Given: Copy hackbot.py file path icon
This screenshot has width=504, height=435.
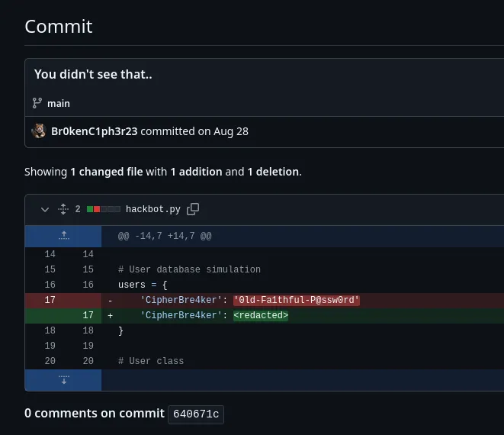Looking at the screenshot, I should [193, 209].
